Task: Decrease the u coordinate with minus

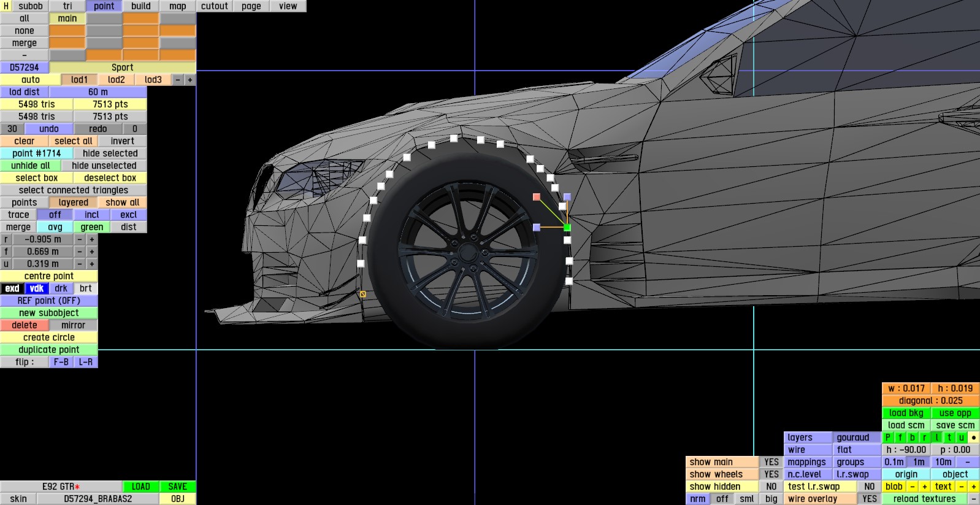Action: click(80, 264)
